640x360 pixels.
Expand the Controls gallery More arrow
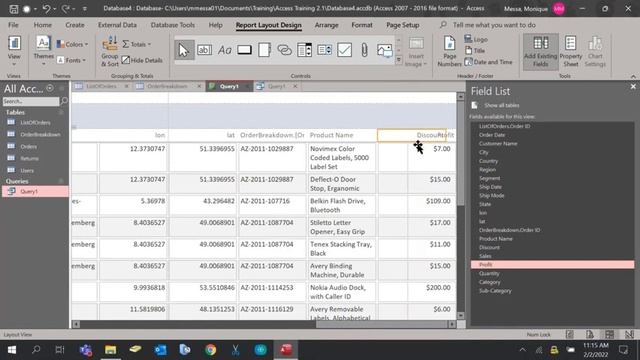pos(399,60)
